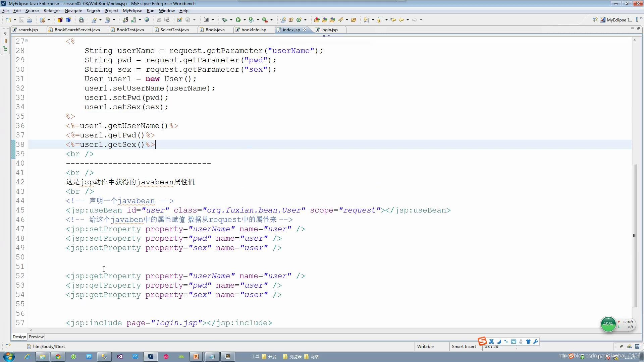Collapse the code fold on line 27
Viewport: 644px width, 362px height.
pos(26,41)
